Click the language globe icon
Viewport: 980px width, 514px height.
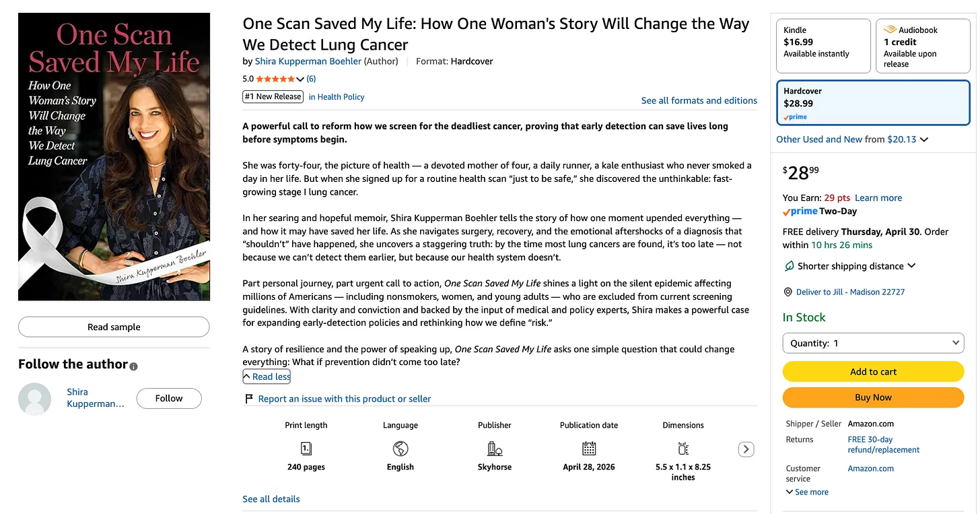click(x=400, y=449)
